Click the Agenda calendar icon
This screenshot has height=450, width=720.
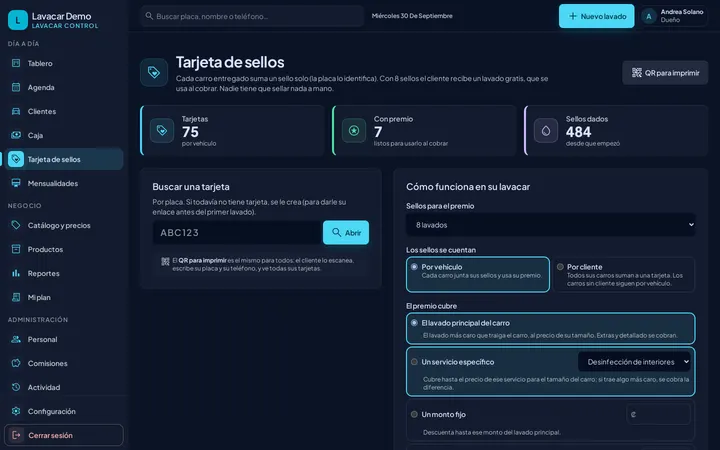(x=16, y=87)
